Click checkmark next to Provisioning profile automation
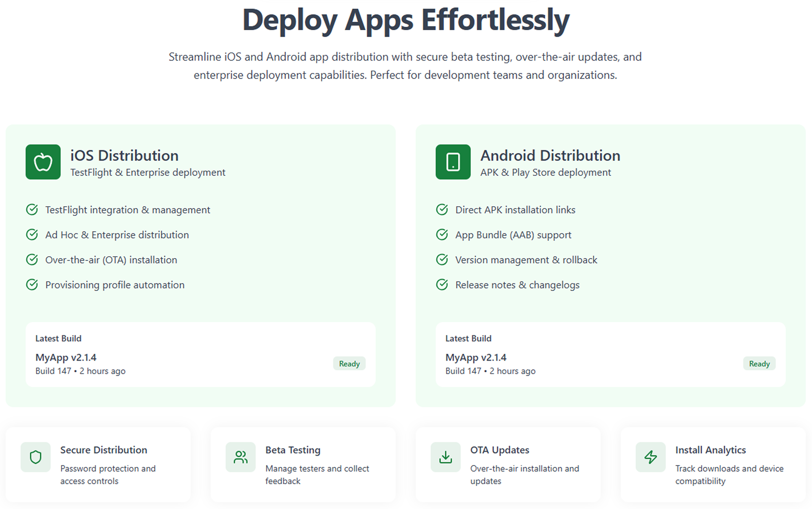 pyautogui.click(x=32, y=285)
